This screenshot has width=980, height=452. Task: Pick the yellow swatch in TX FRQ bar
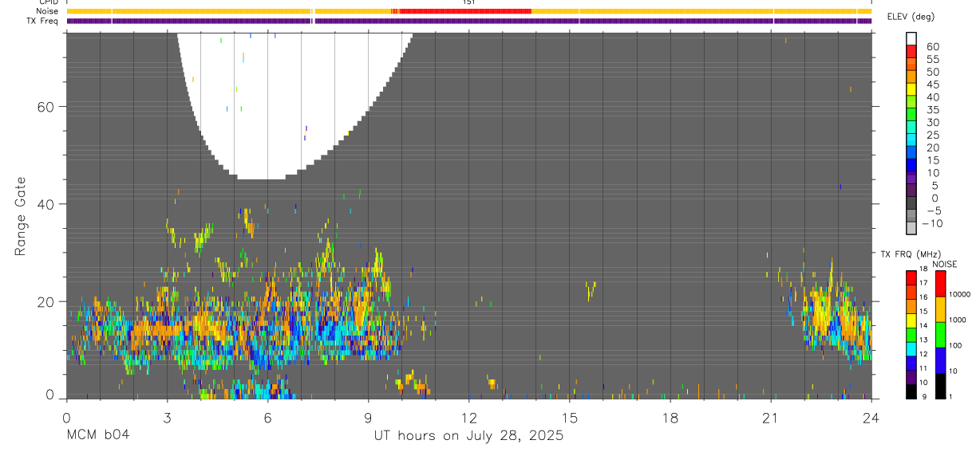point(912,320)
